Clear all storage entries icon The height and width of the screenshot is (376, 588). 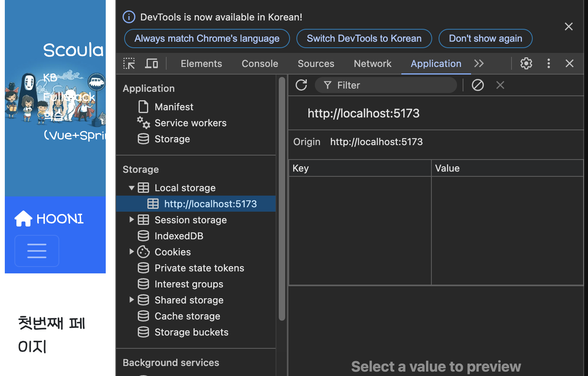tap(477, 85)
